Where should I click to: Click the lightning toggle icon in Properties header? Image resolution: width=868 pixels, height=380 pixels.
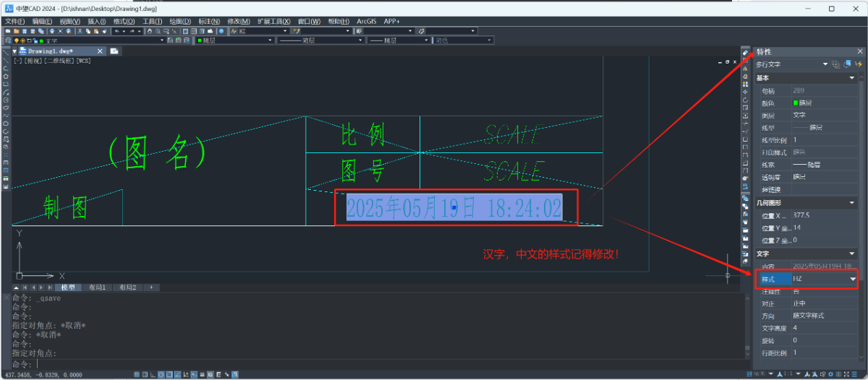[x=859, y=65]
